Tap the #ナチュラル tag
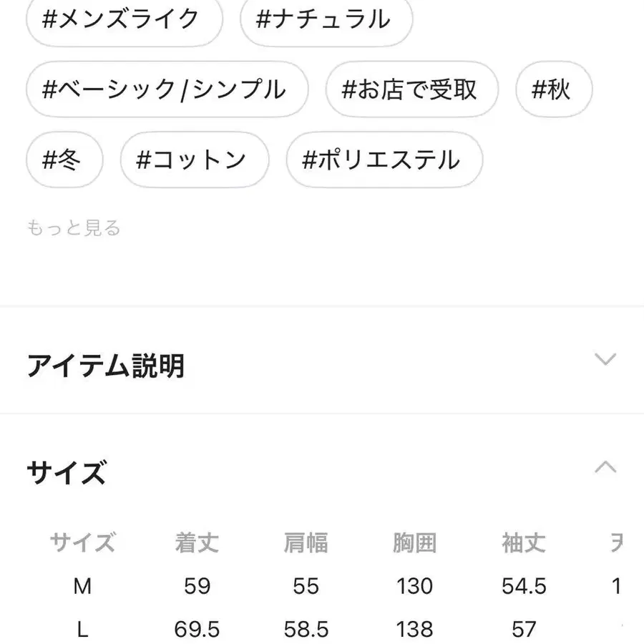This screenshot has width=644, height=644. pyautogui.click(x=326, y=20)
